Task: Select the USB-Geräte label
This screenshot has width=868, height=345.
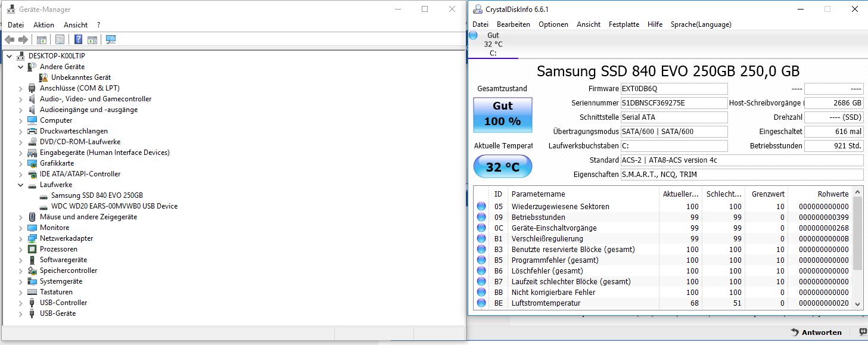Action: tap(58, 313)
